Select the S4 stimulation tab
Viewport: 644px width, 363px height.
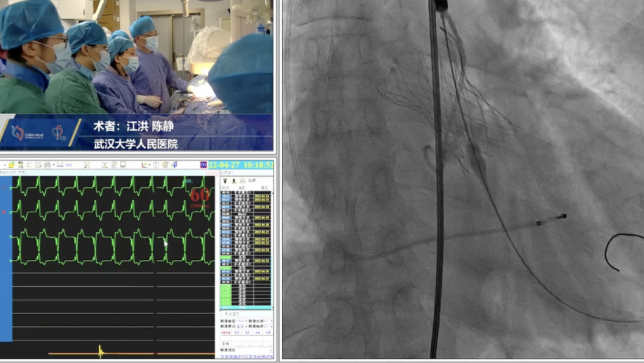257,332
